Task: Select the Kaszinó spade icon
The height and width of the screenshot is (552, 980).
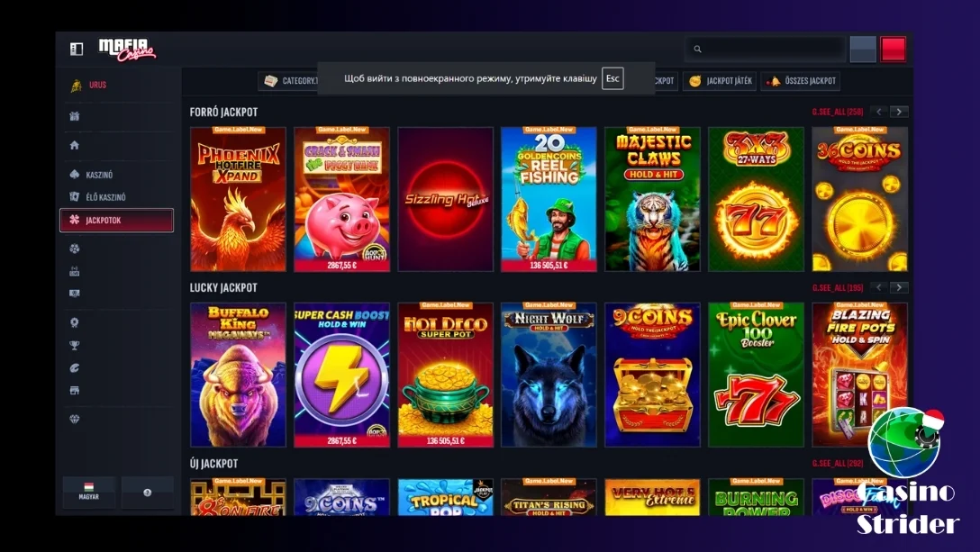Action: [75, 174]
